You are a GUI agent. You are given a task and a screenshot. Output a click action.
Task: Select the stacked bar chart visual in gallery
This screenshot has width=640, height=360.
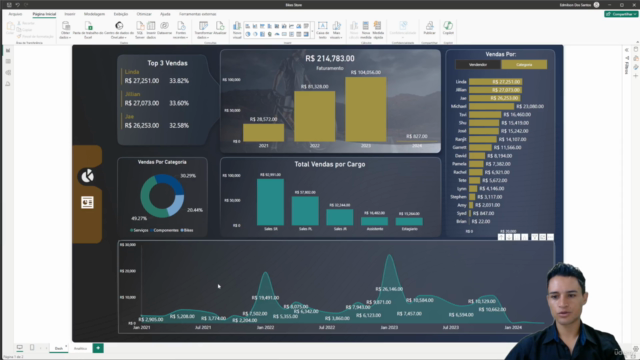click(248, 26)
